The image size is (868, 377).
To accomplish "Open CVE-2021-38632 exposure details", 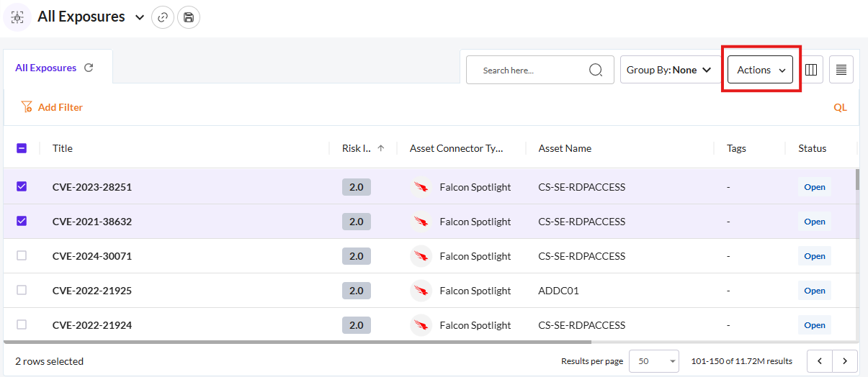I will coord(92,222).
